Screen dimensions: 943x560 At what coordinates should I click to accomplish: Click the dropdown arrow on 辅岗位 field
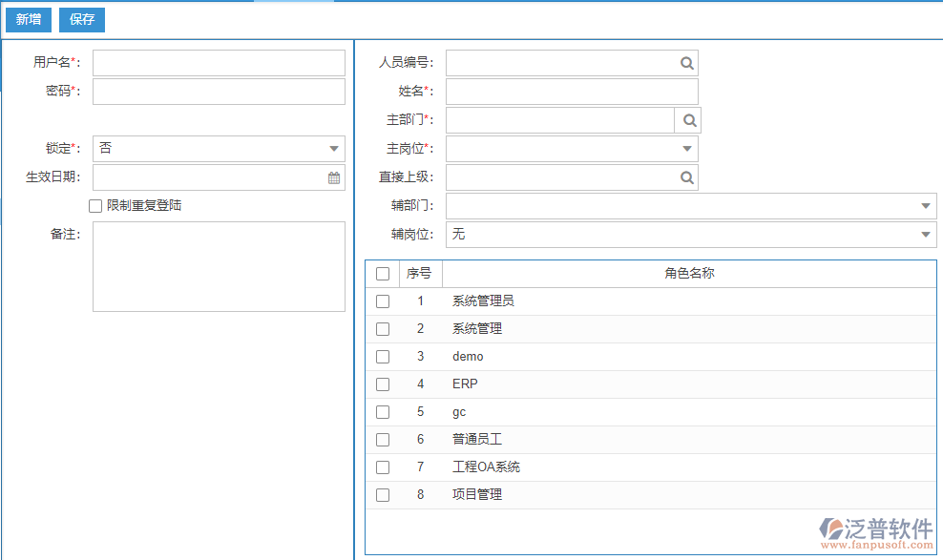point(924,235)
